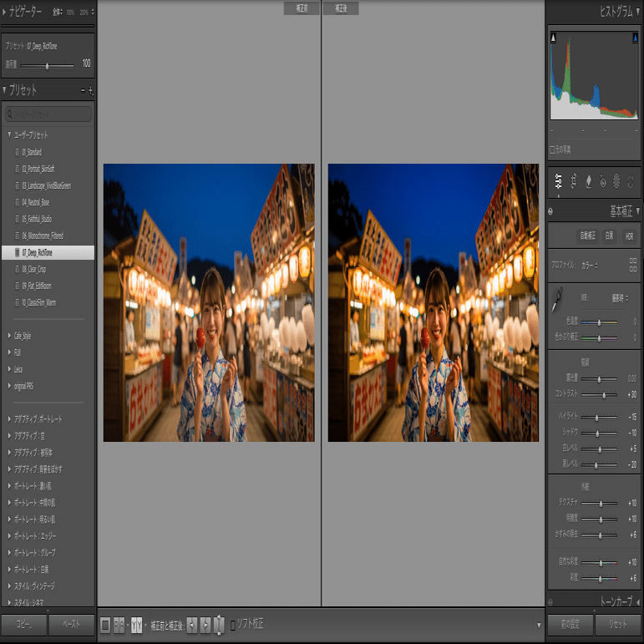Switch to loupe single view icon
The image size is (644, 644).
pyautogui.click(x=105, y=625)
